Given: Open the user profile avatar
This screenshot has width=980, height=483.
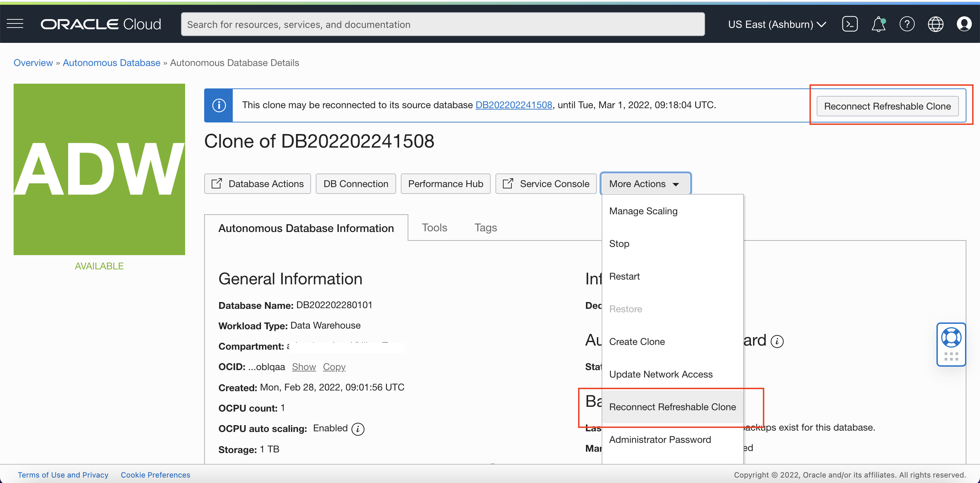Looking at the screenshot, I should pos(964,24).
